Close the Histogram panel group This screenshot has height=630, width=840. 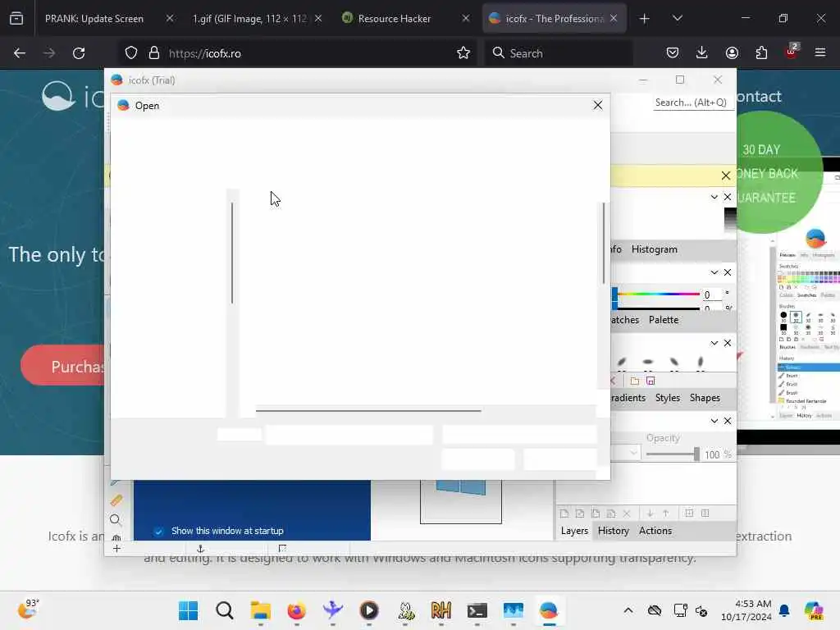(x=728, y=197)
